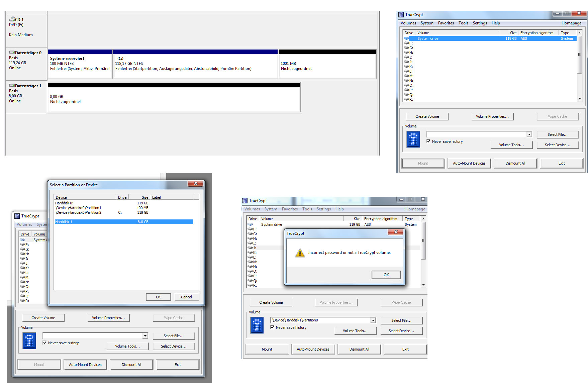Select Harddisk 1 row in partition dialog
The height and width of the screenshot is (383, 588).
(124, 222)
